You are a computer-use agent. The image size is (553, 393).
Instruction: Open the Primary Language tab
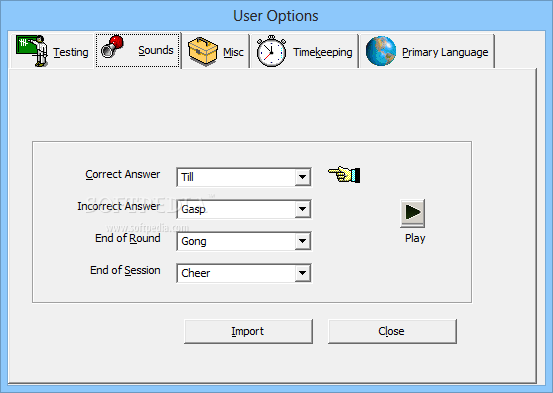coord(427,51)
